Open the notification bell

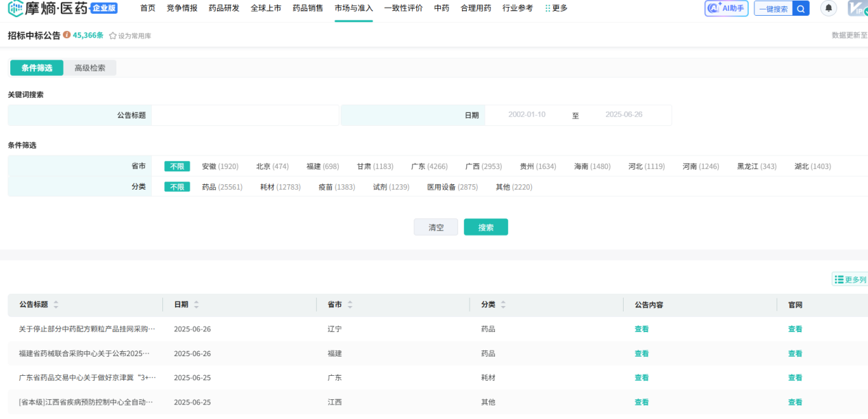tap(828, 8)
